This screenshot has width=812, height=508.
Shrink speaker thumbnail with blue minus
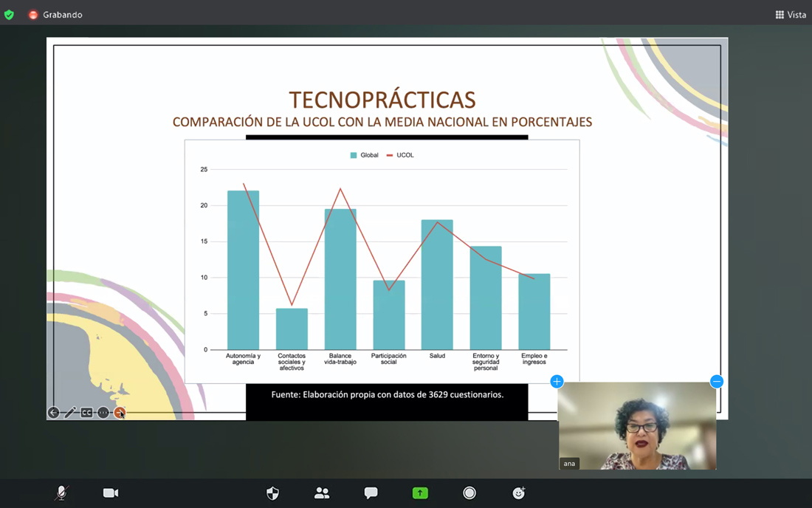tap(717, 382)
